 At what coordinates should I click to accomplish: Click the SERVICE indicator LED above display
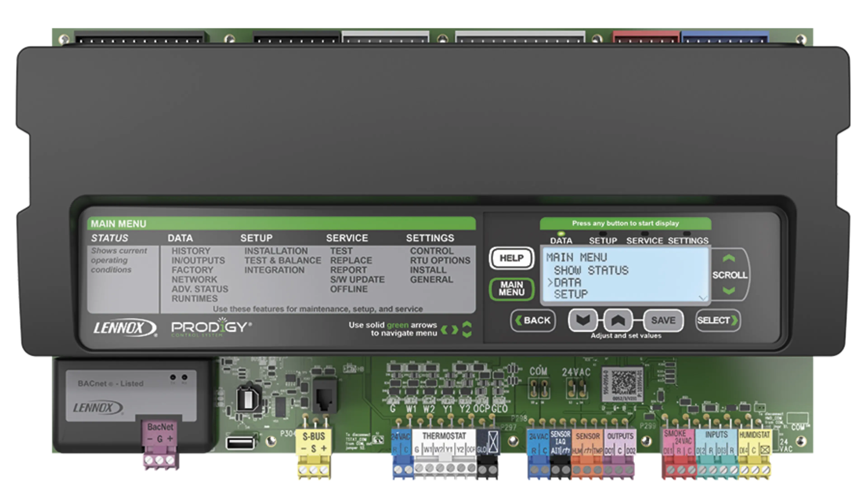(x=645, y=234)
